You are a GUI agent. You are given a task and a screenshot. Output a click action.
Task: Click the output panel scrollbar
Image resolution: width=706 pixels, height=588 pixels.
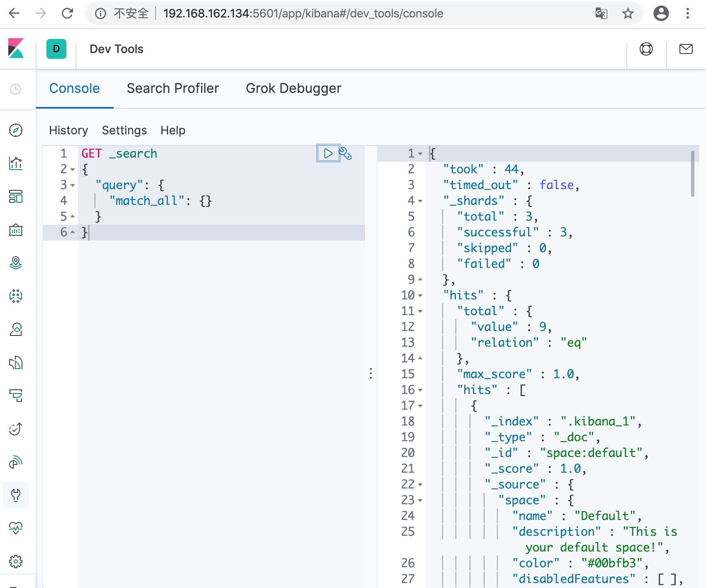coord(693,174)
